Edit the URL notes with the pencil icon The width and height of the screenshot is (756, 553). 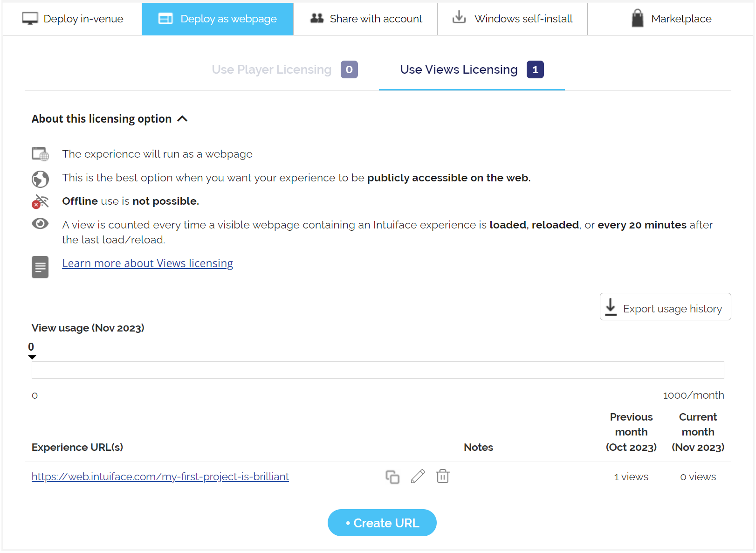418,477
